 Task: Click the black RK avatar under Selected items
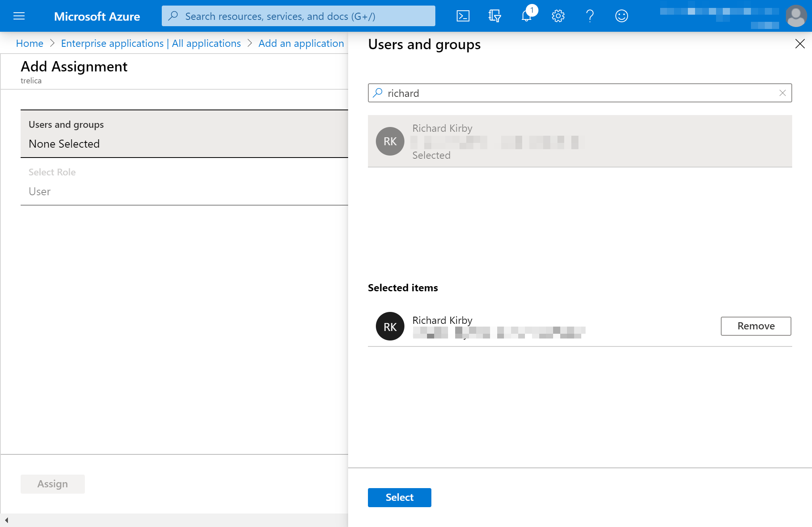click(x=390, y=326)
